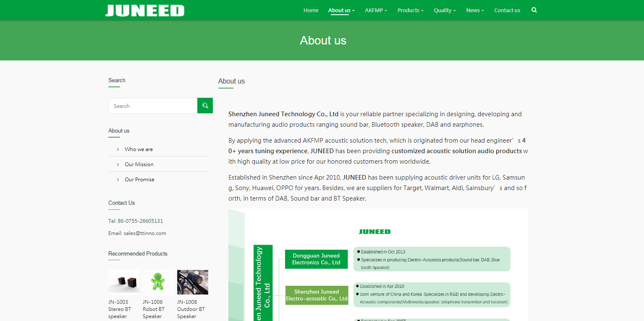Click the telephone number 86-0755-26605131
644x321 pixels.
[140, 221]
